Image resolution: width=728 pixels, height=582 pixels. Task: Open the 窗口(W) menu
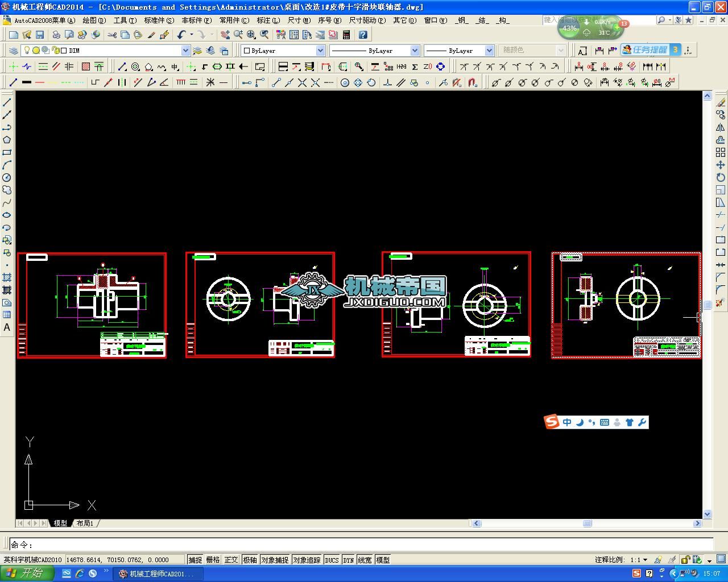coord(436,20)
